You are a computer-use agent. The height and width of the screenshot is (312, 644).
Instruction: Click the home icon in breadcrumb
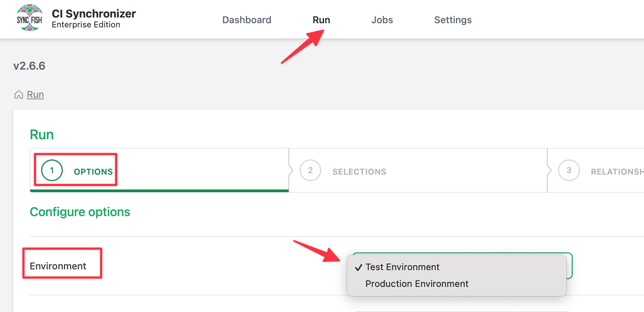(x=19, y=94)
